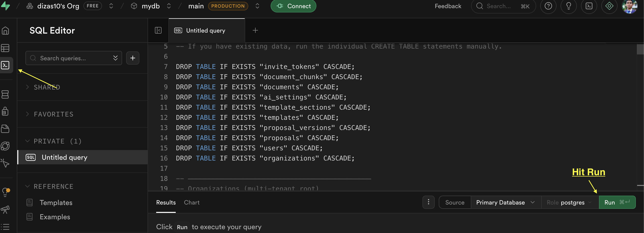Collapse the REFERENCE section
The image size is (644, 233).
click(x=50, y=186)
